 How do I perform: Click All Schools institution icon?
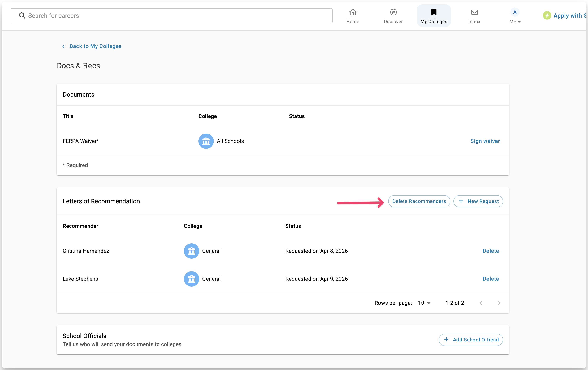[x=206, y=141]
